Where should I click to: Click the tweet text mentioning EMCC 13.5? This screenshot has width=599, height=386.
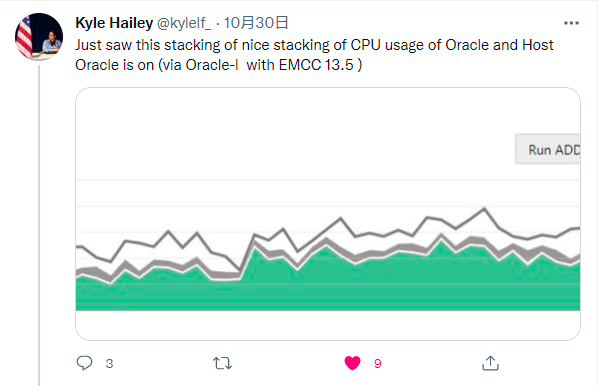click(x=219, y=65)
